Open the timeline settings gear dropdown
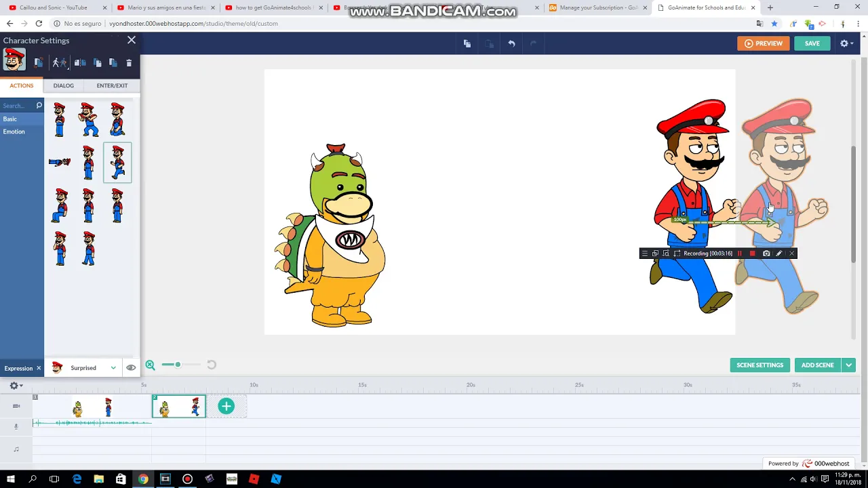This screenshot has width=868, height=488. click(16, 386)
